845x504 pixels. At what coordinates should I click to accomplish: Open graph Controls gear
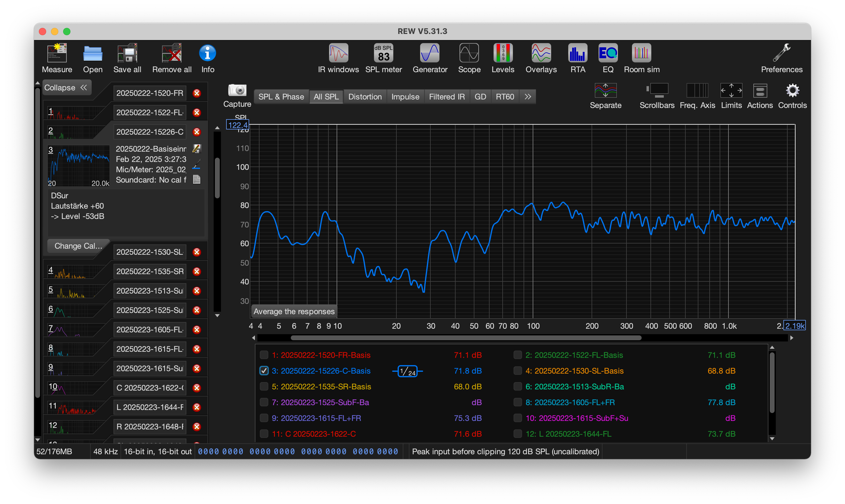coord(792,91)
